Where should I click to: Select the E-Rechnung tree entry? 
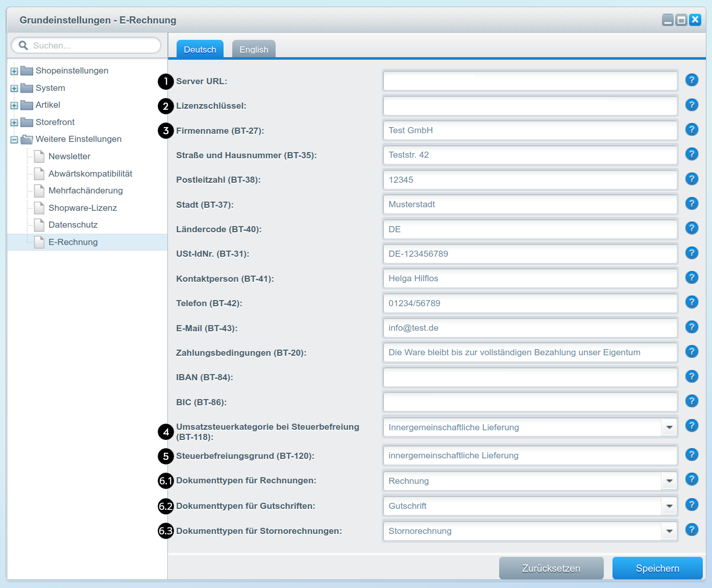(x=87, y=242)
